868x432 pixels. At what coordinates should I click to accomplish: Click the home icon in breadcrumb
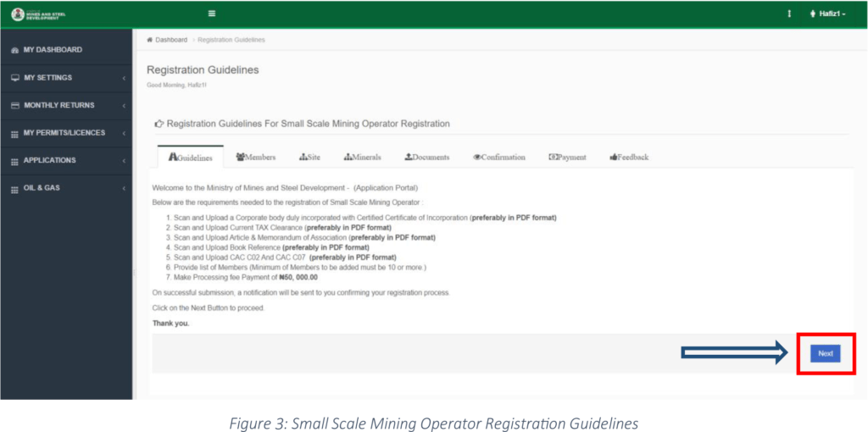tap(150, 40)
